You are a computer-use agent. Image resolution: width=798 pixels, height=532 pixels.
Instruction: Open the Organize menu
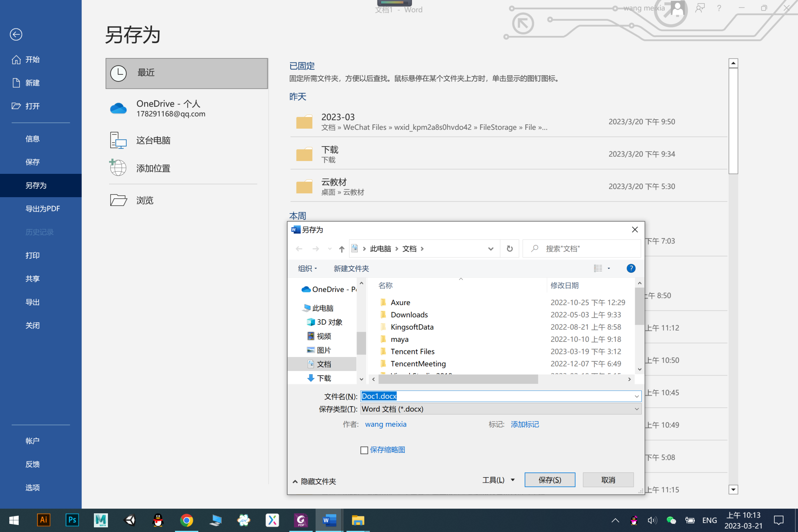tap(307, 269)
